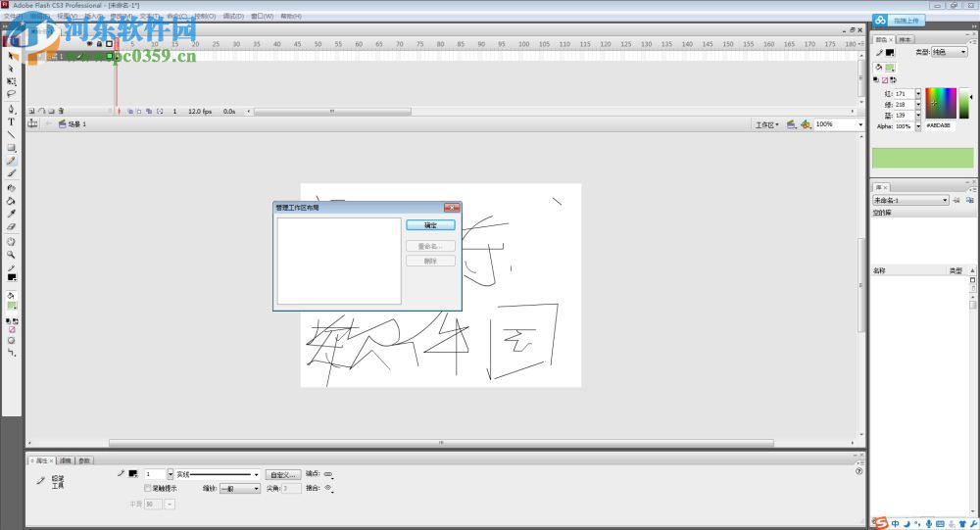Click the Scene 1 breadcrumb
This screenshot has width=980, height=530.
coord(73,124)
